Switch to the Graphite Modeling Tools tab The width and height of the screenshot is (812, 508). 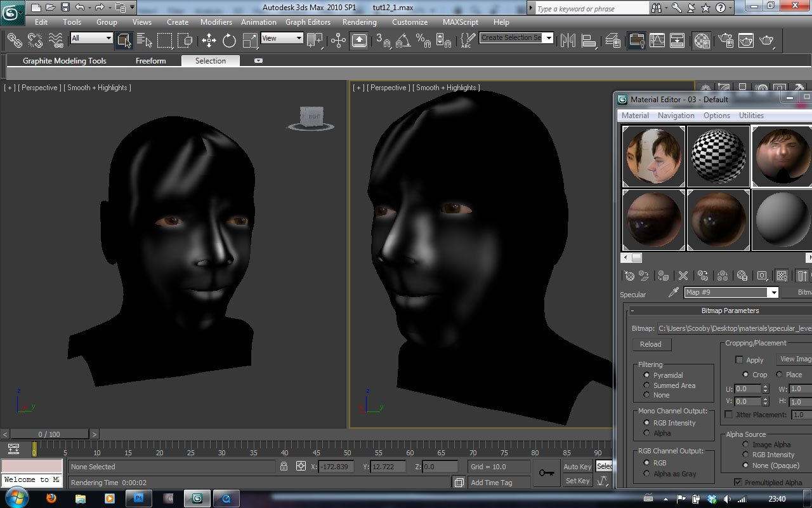(63, 61)
